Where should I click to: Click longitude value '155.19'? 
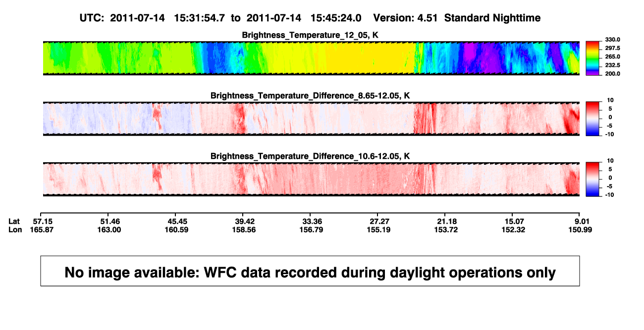pos(379,230)
